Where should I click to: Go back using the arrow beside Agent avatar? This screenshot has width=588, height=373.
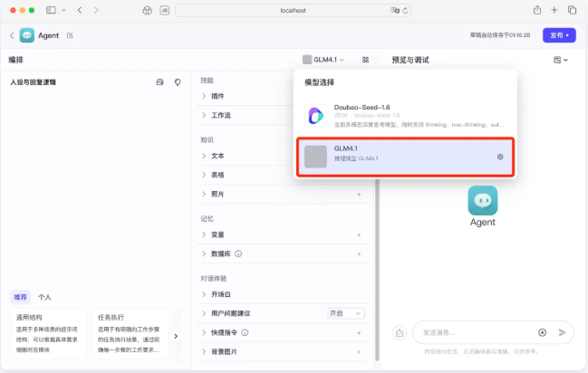coord(13,35)
